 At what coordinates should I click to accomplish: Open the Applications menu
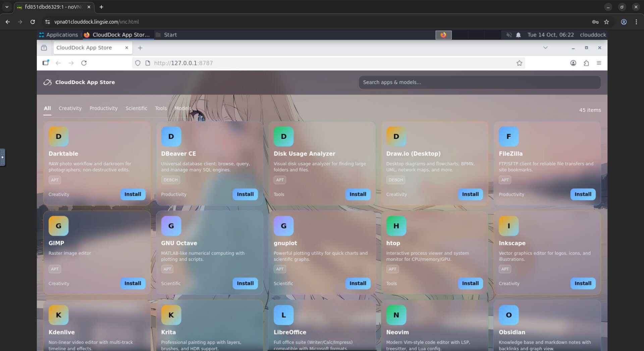point(59,35)
